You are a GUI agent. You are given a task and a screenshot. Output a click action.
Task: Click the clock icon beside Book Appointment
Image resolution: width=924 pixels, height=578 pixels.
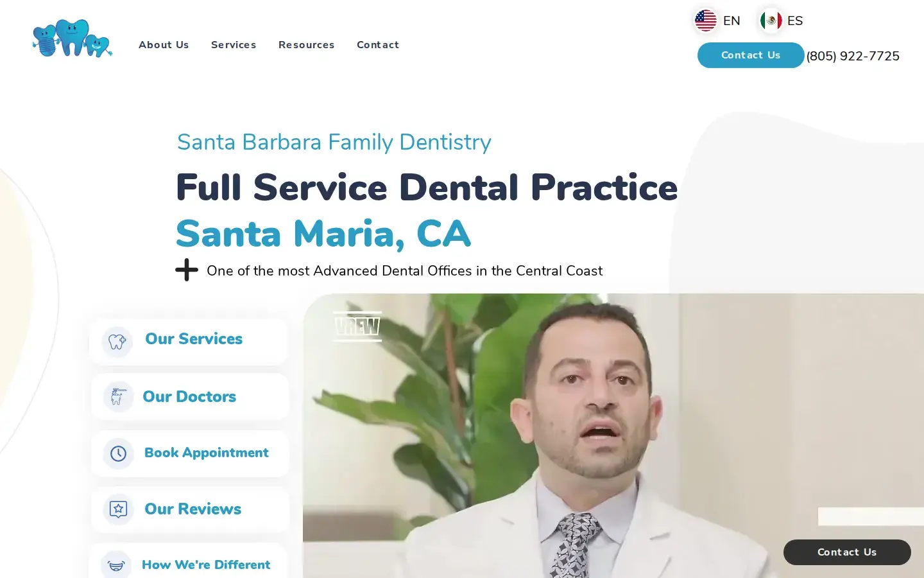point(118,453)
